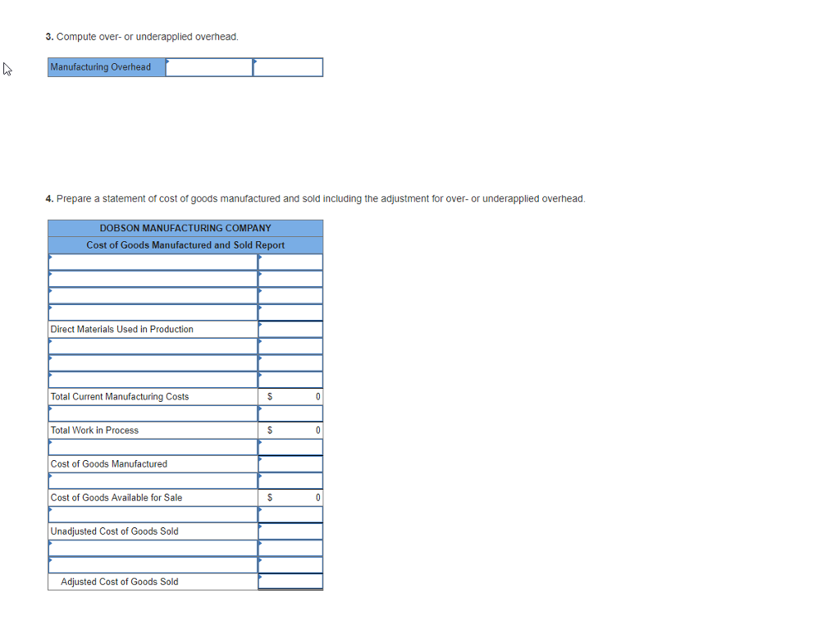Click the Direct Materials Used in Production amount cell
Viewport: 840px width, 620px height.
[290, 330]
